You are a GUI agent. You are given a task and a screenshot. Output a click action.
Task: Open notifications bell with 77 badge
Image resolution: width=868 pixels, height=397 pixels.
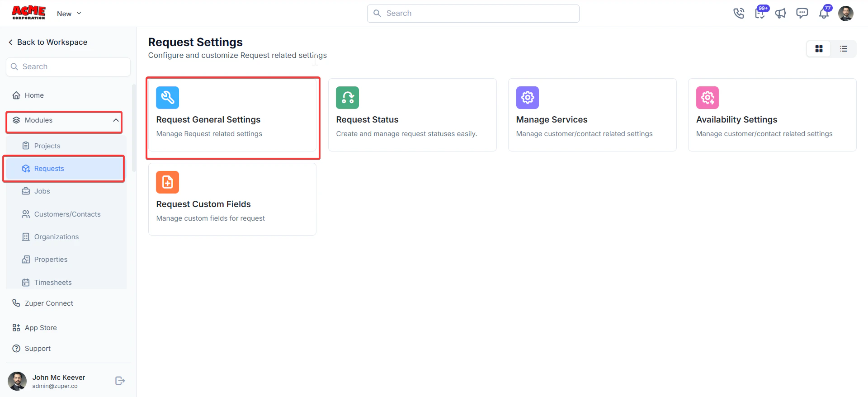click(824, 14)
